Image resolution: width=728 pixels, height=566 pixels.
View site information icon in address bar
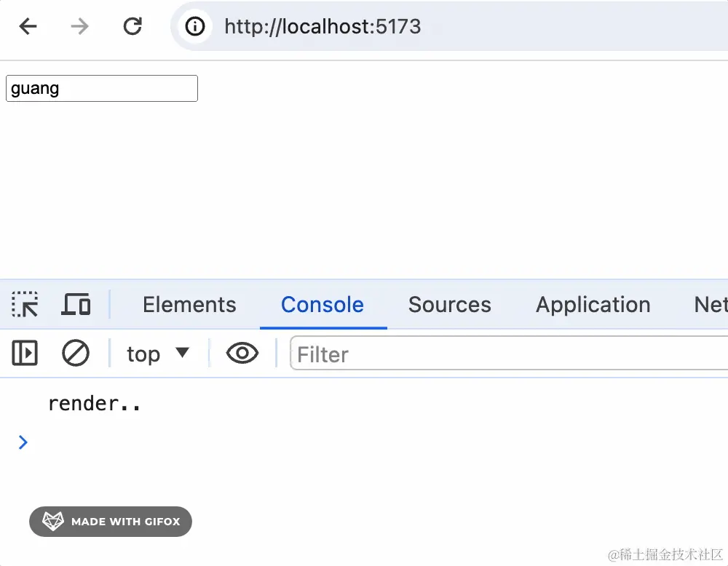(195, 26)
